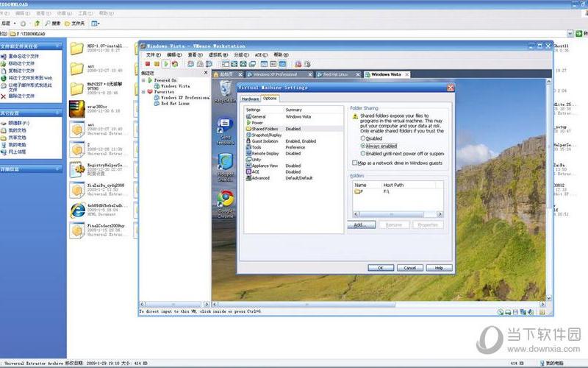The image size is (588, 368).
Task: Click the highlighted Console View toolbar icon
Action: pyautogui.click(x=282, y=64)
